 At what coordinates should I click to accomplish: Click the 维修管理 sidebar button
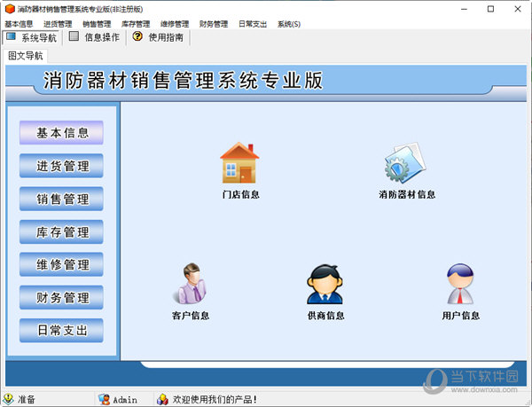tap(61, 264)
